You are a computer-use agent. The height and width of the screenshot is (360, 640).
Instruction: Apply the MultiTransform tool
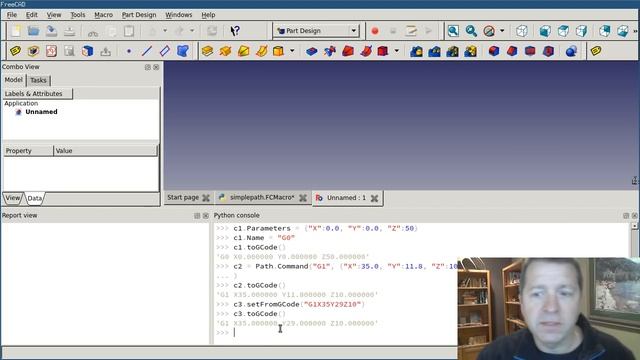pyautogui.click(x=470, y=51)
